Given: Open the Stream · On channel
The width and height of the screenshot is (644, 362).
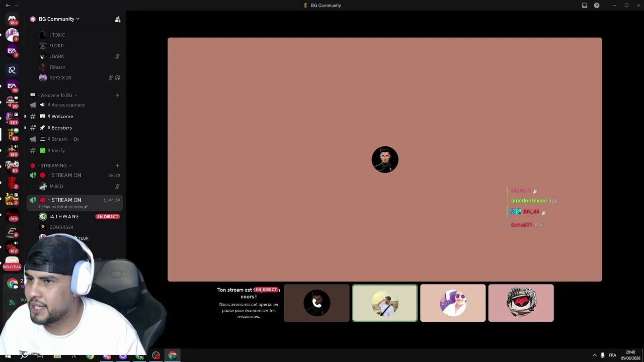Looking at the screenshot, I should click(x=74, y=139).
